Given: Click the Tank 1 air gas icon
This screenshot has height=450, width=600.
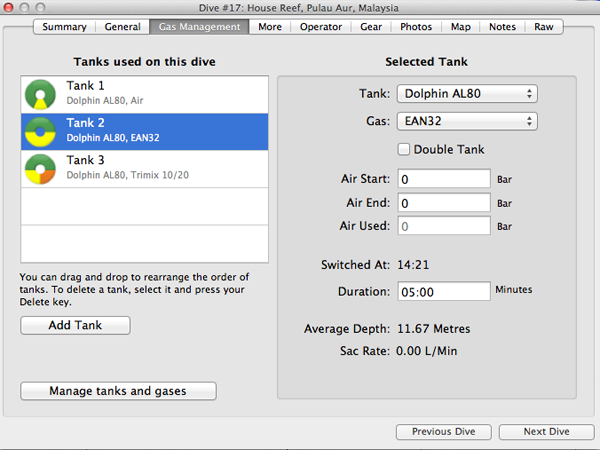Looking at the screenshot, I should [41, 93].
